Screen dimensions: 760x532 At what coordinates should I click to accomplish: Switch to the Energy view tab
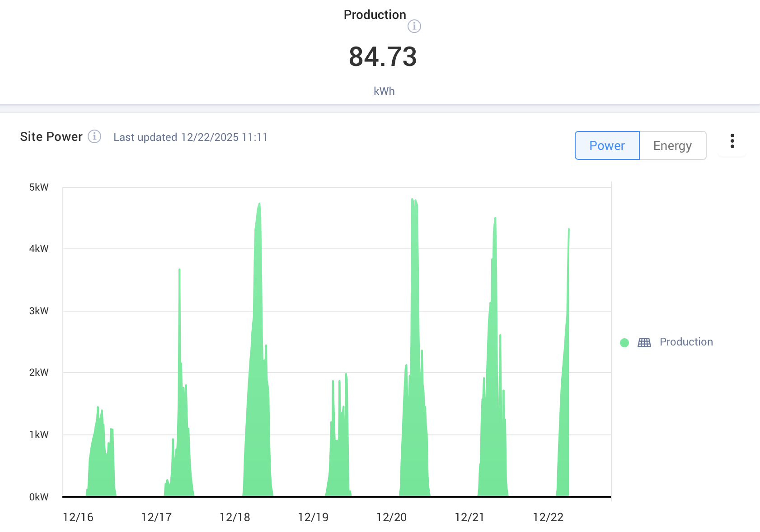(673, 145)
